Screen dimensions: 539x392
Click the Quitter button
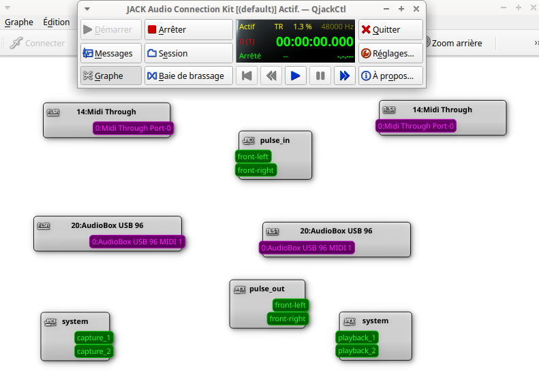tap(390, 29)
